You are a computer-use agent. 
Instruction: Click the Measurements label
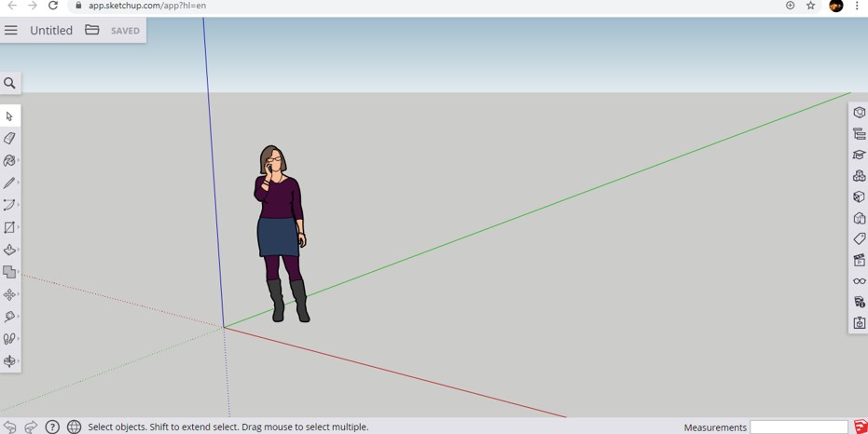click(x=715, y=427)
